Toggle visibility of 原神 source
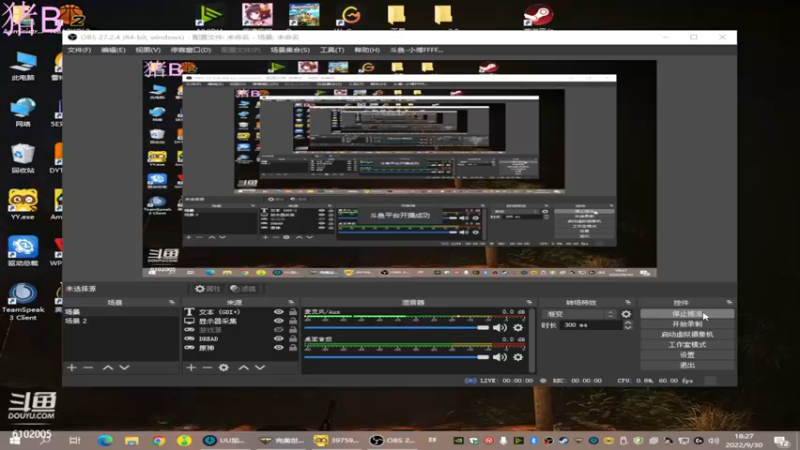Image resolution: width=800 pixels, height=450 pixels. [279, 348]
